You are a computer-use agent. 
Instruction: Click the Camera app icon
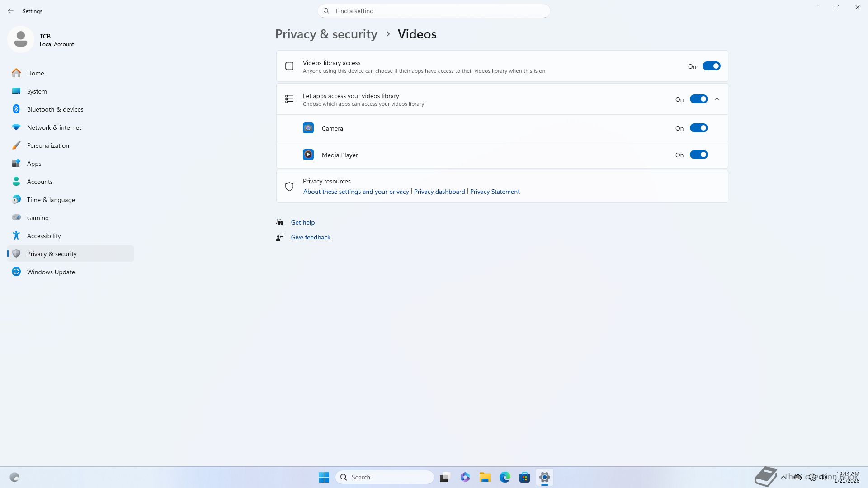point(308,128)
